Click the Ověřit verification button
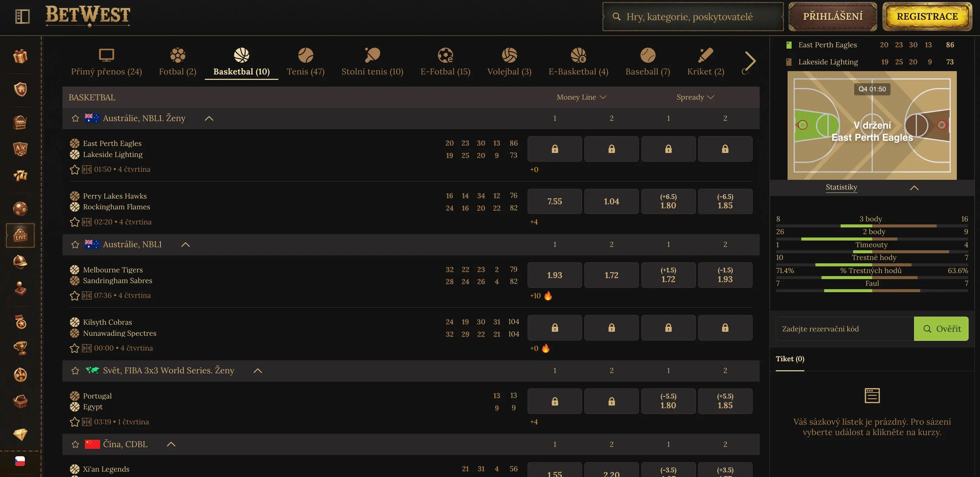 pyautogui.click(x=941, y=329)
